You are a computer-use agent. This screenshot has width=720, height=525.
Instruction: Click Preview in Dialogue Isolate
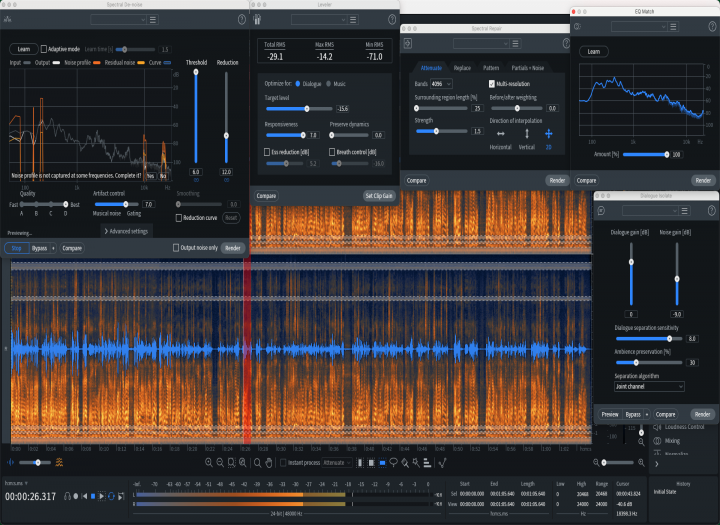pyautogui.click(x=610, y=414)
